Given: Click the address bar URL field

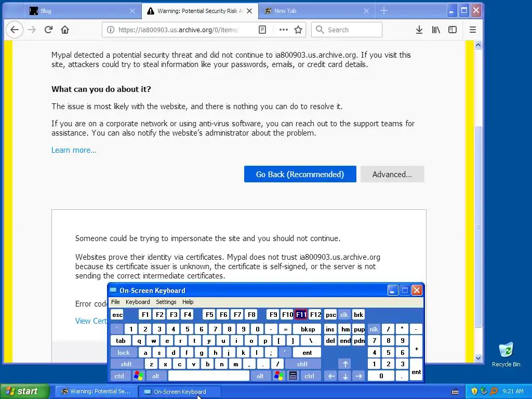Looking at the screenshot, I should pyautogui.click(x=178, y=30).
